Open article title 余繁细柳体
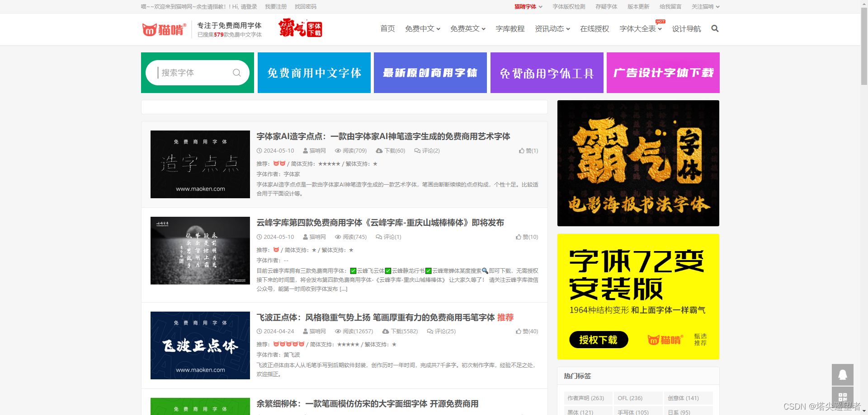Viewport: 868px width, 415px height. (x=368, y=404)
